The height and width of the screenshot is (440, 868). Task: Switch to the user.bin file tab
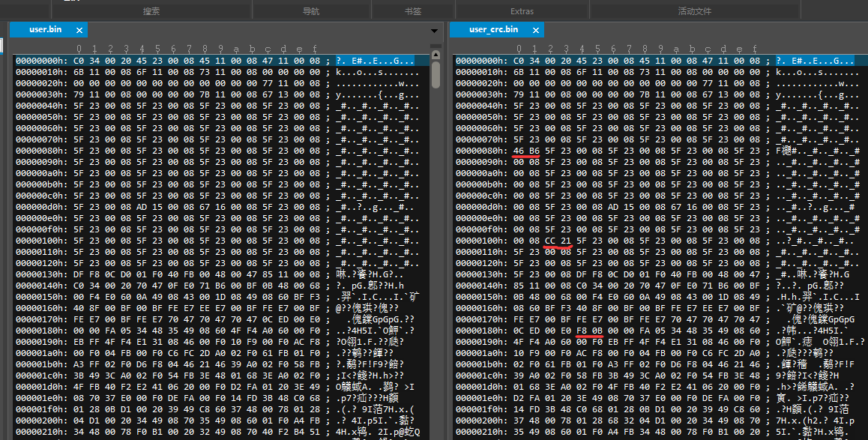coord(46,29)
